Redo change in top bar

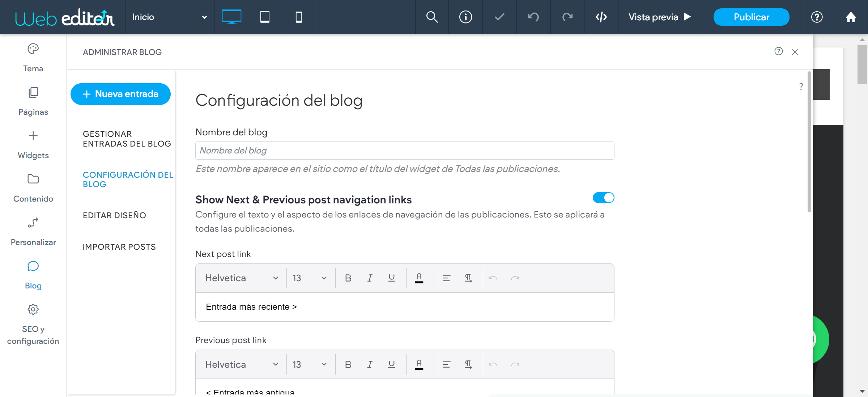pos(567,17)
